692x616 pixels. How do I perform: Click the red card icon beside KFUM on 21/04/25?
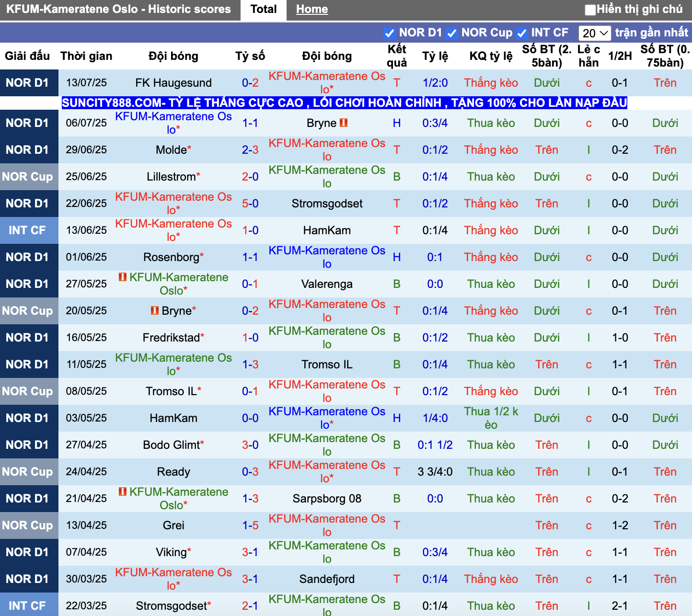pyautogui.click(x=123, y=491)
